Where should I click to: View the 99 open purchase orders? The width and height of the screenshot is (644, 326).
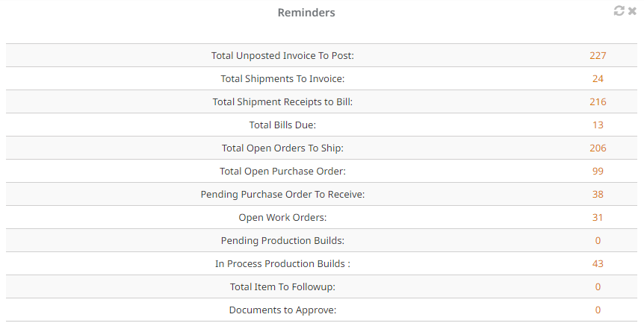click(598, 171)
